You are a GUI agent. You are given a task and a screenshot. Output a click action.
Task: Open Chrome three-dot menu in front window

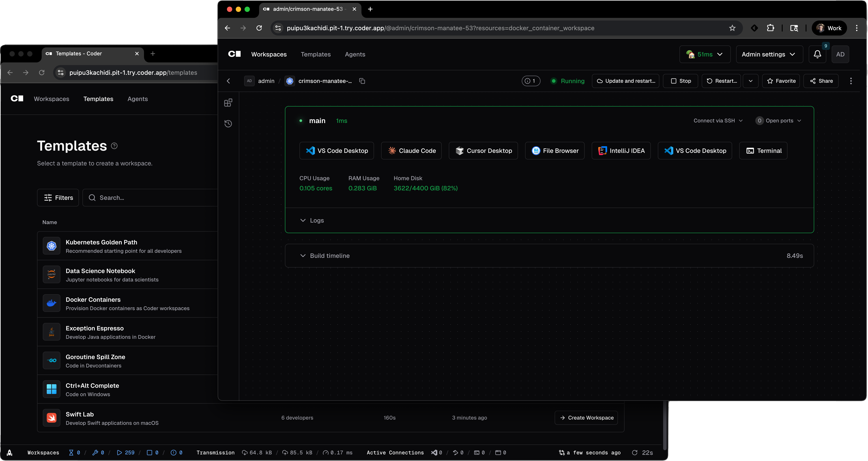pos(857,28)
